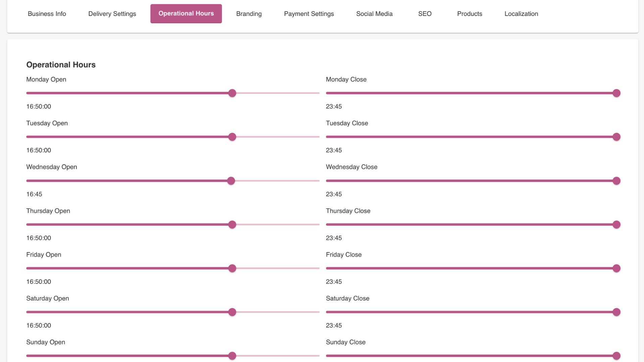Screen dimensions: 644x362
Task: Open the Social Media tab
Action: click(x=374, y=14)
